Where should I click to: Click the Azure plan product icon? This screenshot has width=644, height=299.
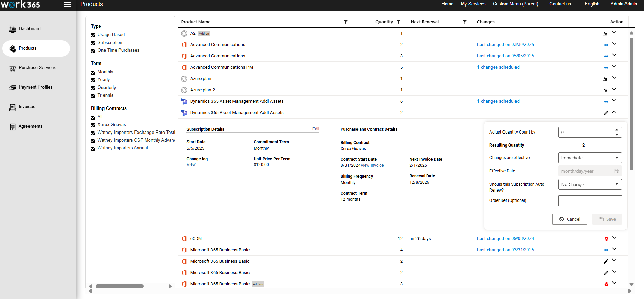click(184, 79)
